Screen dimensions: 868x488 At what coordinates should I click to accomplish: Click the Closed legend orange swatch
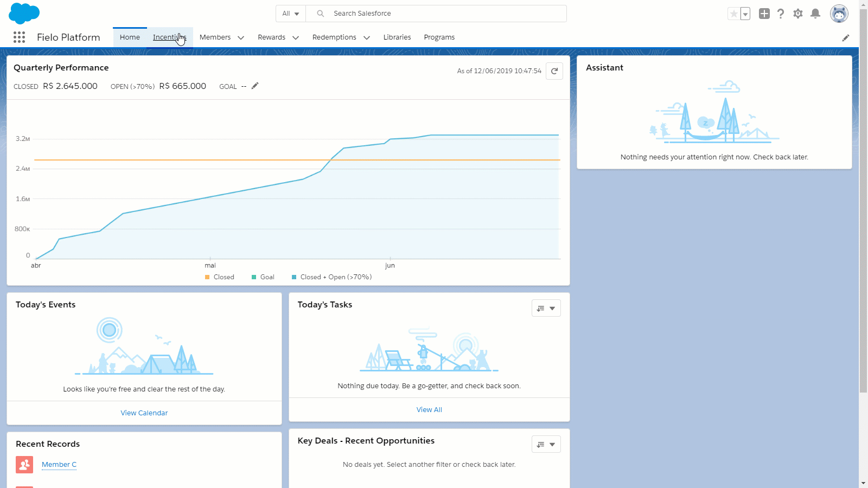[x=207, y=277]
